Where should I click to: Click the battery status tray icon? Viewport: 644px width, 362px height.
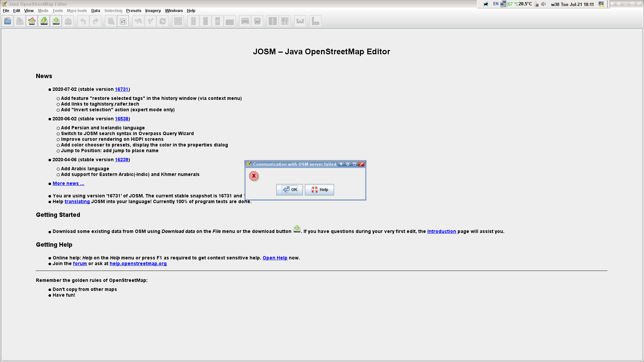click(537, 4)
